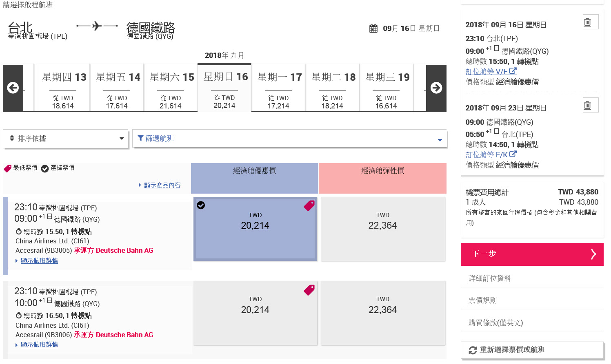
Task: Delete the 09月16日 outbound flight
Action: point(587,22)
